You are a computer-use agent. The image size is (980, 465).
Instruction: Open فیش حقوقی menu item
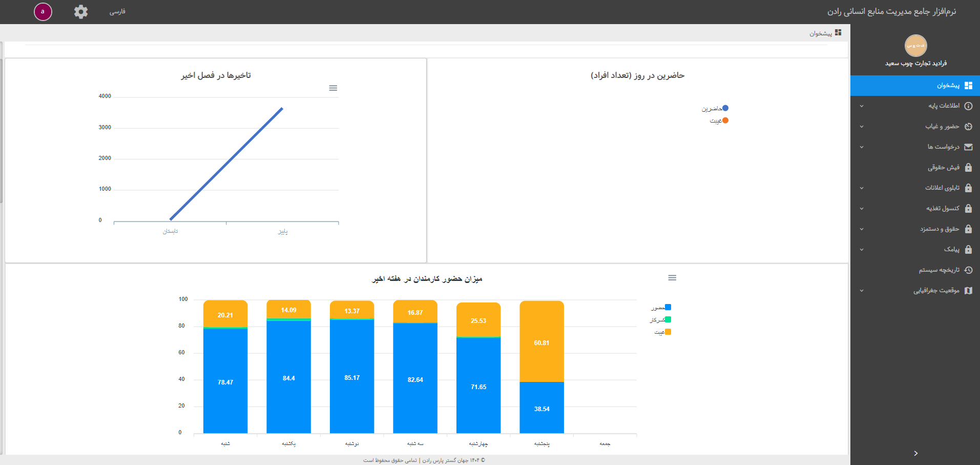click(943, 168)
